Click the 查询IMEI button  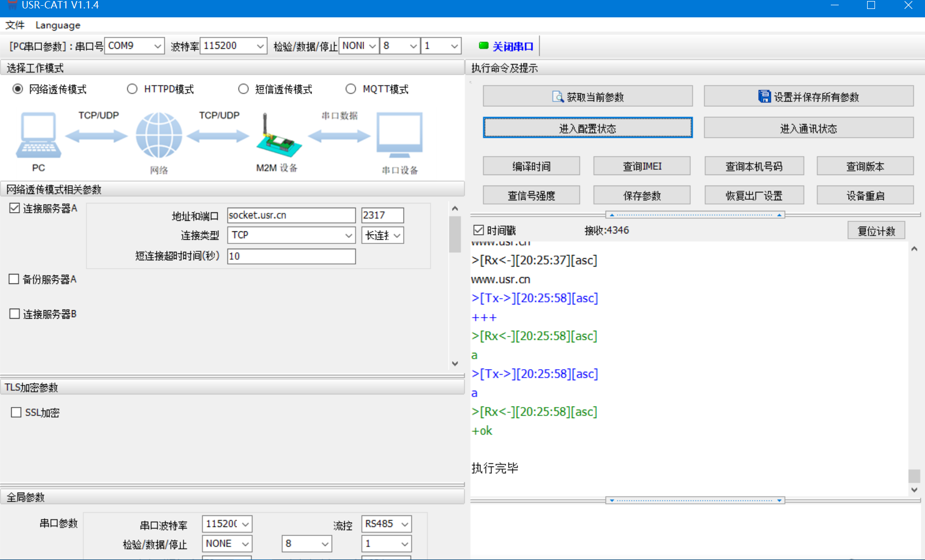[641, 166]
